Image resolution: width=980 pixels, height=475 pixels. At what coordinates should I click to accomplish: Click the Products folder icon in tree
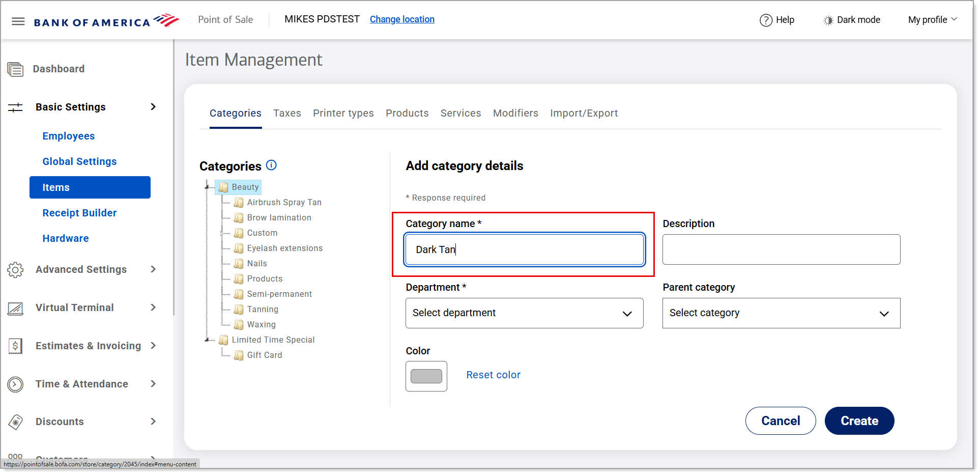239,279
